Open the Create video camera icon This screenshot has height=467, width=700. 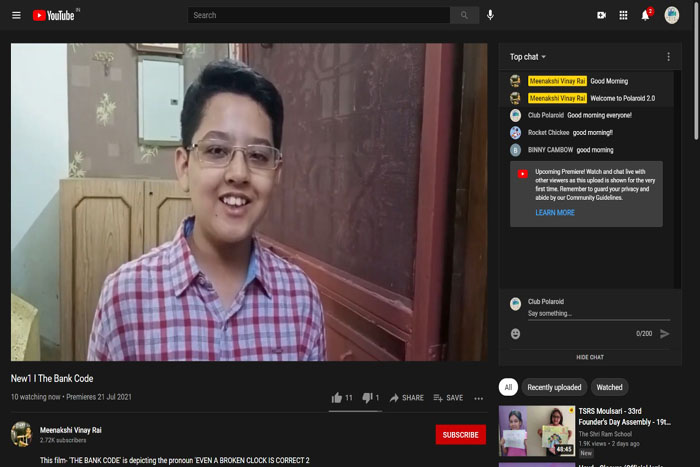(601, 16)
